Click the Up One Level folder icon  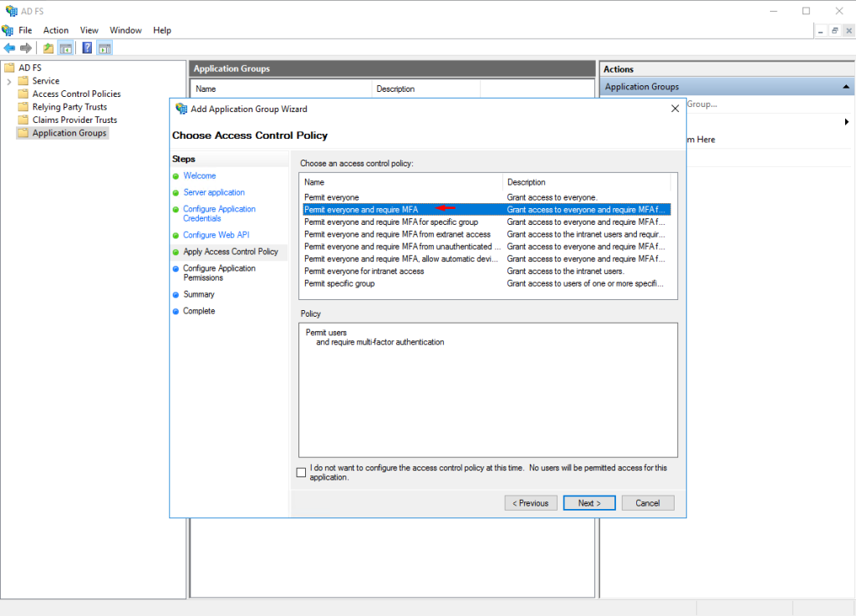pyautogui.click(x=48, y=48)
